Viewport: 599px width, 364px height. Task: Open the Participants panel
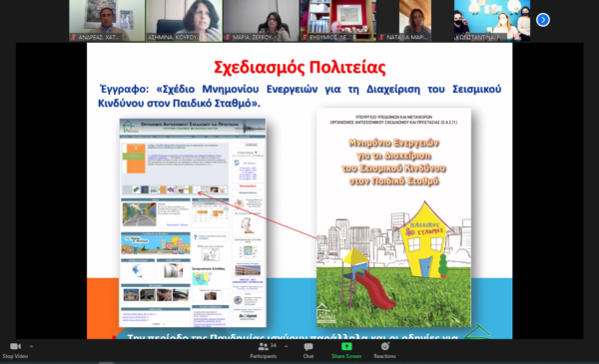coord(264,350)
